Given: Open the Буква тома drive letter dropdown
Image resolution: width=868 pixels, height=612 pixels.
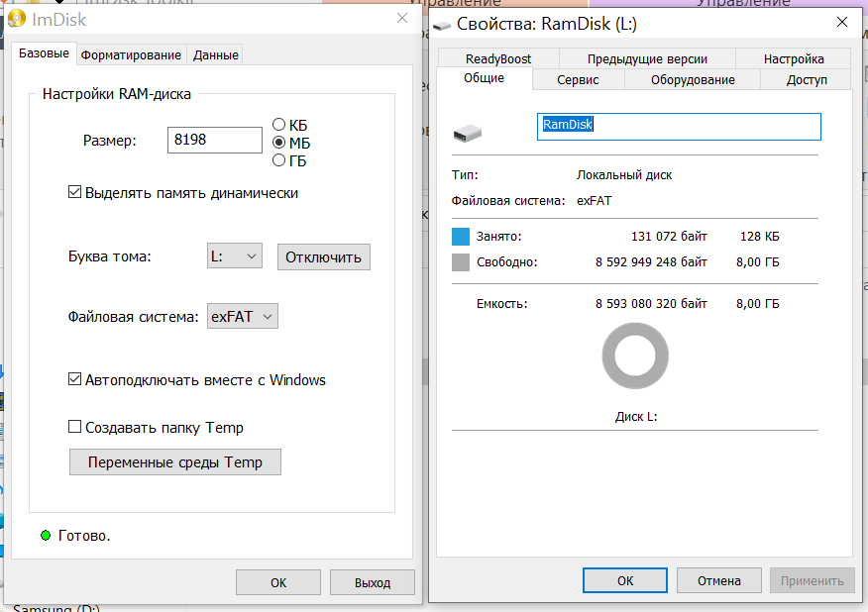Looking at the screenshot, I should click(x=235, y=256).
